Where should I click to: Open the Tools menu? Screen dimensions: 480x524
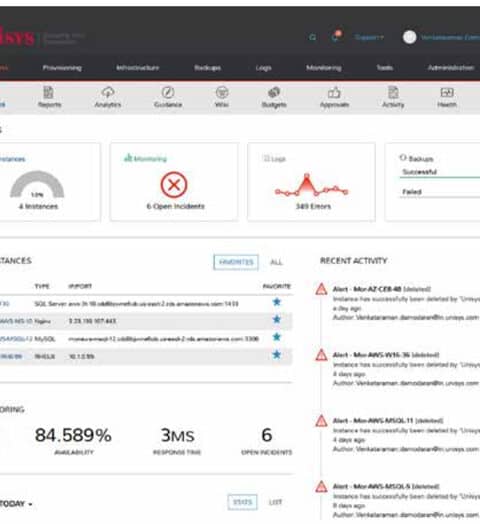[x=384, y=68]
